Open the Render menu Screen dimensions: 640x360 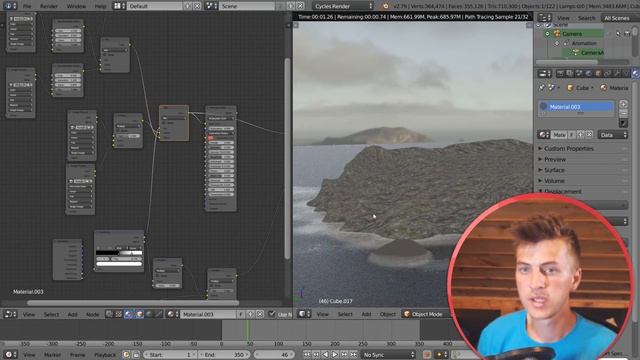[x=49, y=6]
